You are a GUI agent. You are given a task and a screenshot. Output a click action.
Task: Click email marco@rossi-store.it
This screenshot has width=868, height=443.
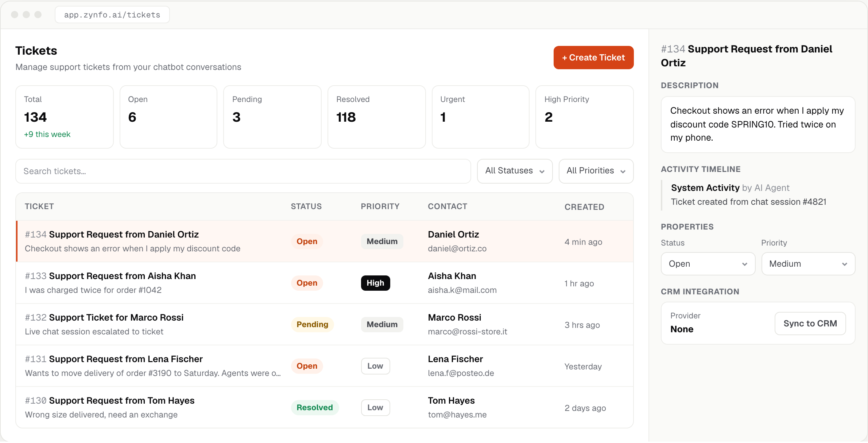468,332
